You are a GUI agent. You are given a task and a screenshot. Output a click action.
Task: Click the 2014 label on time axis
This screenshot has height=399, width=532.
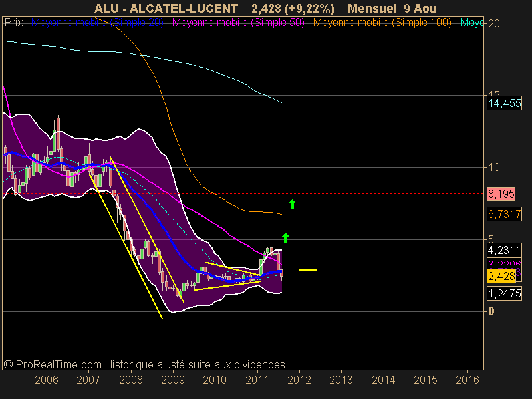tap(384, 380)
